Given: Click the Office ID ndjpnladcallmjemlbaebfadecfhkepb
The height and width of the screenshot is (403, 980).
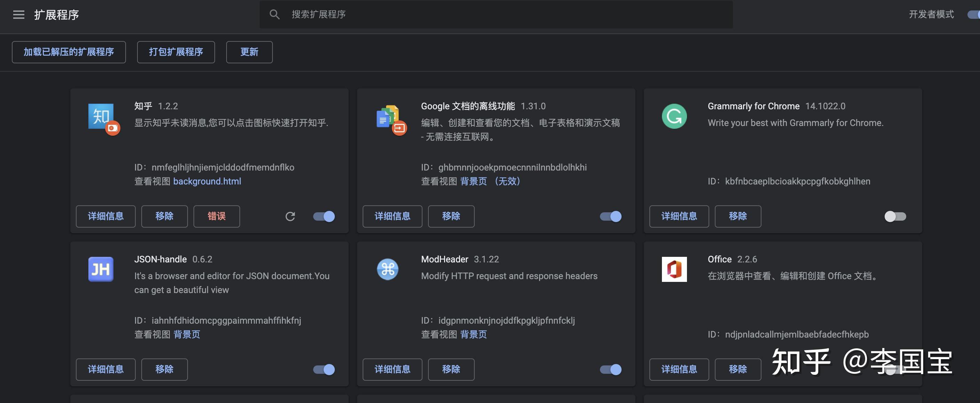Looking at the screenshot, I should [797, 334].
